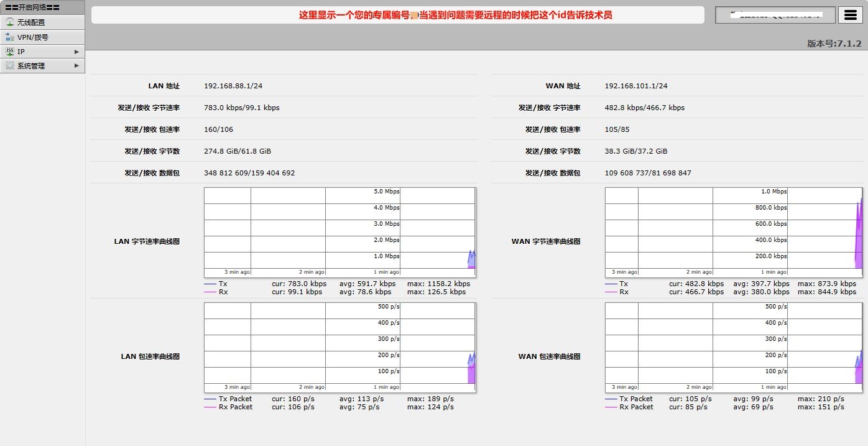Image resolution: width=868 pixels, height=446 pixels.
Task: Click the gear icon next to 系统管理
Action: (10, 65)
